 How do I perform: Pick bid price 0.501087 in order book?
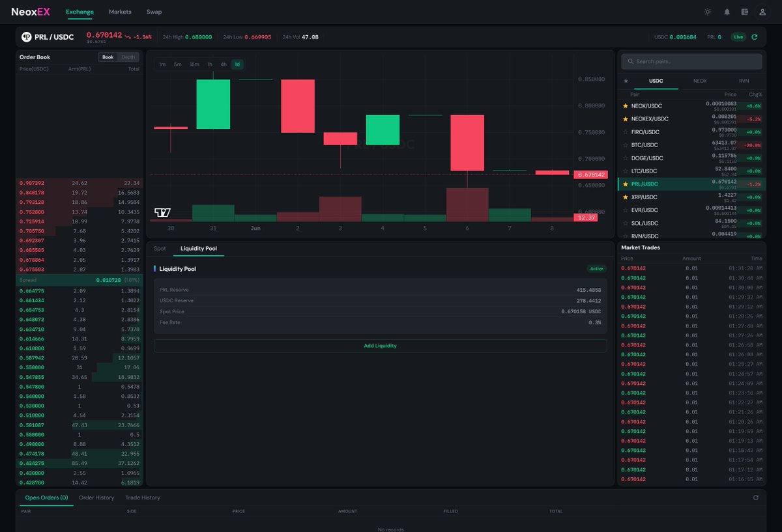32,425
